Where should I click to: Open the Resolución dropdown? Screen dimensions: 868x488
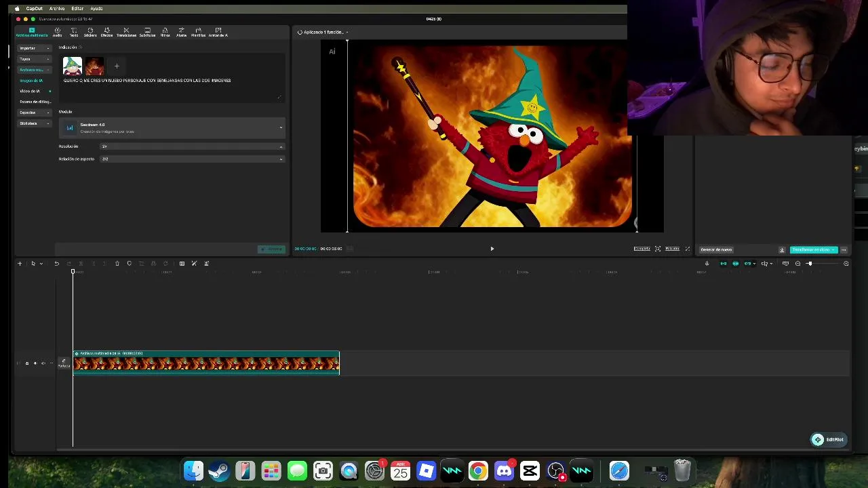point(192,146)
